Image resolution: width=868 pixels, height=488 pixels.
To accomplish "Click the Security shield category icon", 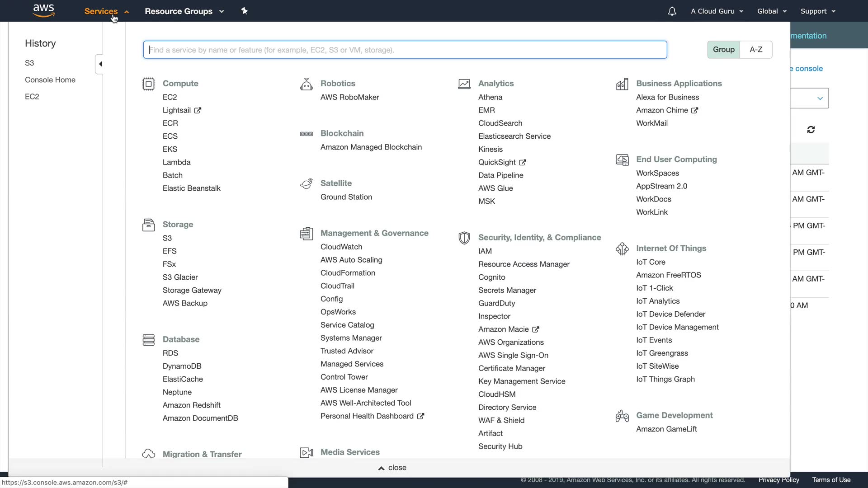I will (464, 238).
